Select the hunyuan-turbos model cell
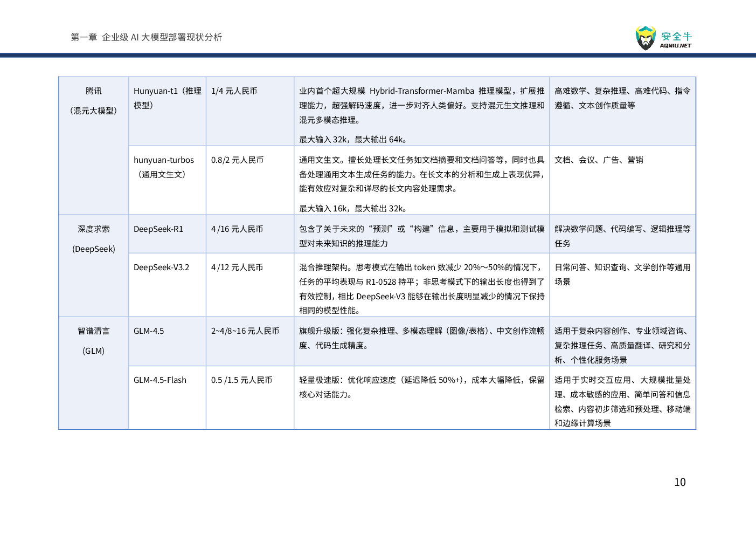 pyautogui.click(x=164, y=167)
